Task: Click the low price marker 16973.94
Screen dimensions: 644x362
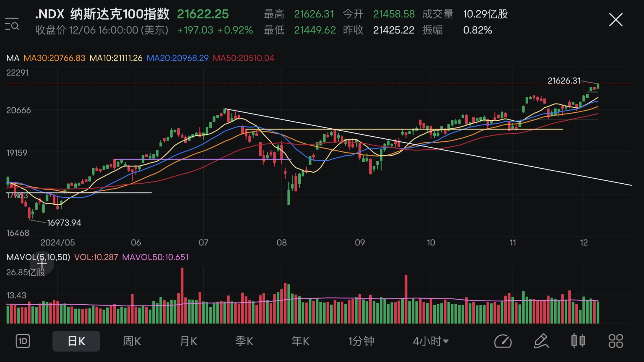Action: coord(64,223)
